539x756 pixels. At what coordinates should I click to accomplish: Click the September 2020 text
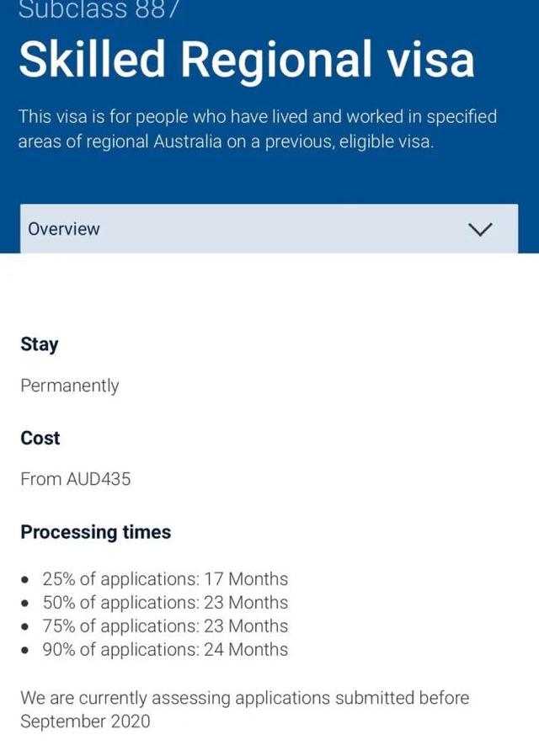pos(85,721)
